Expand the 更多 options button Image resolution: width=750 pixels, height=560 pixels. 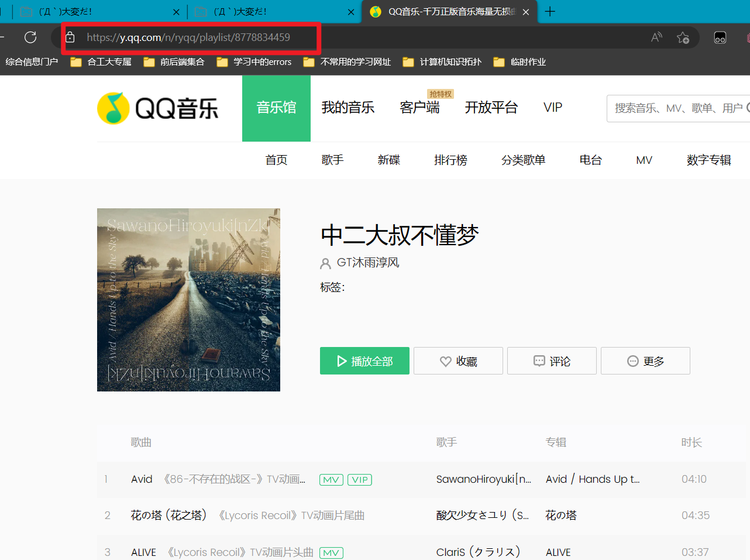coord(645,361)
